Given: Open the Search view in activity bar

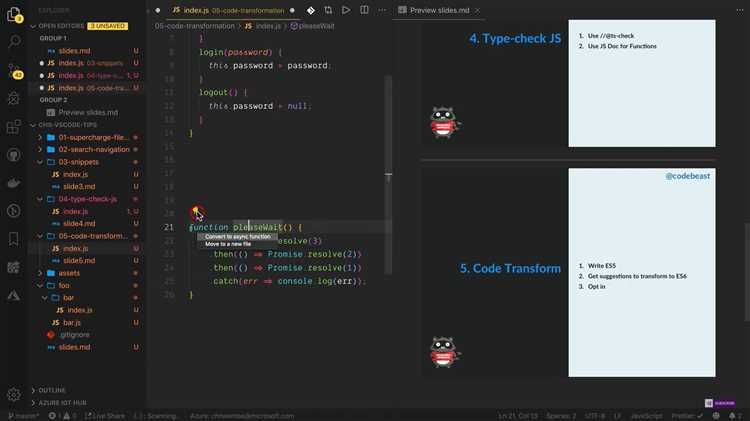Looking at the screenshot, I should click(x=14, y=43).
